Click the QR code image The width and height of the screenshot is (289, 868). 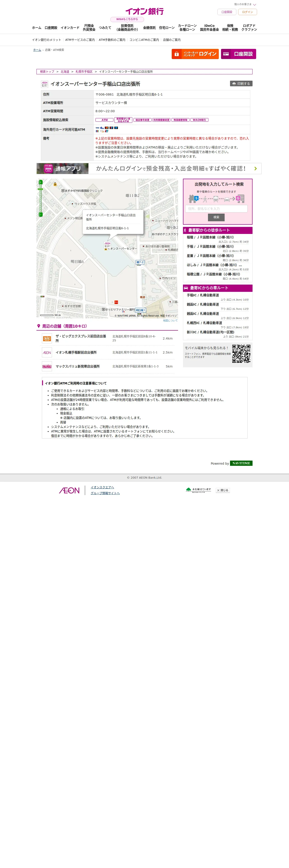[x=241, y=354]
